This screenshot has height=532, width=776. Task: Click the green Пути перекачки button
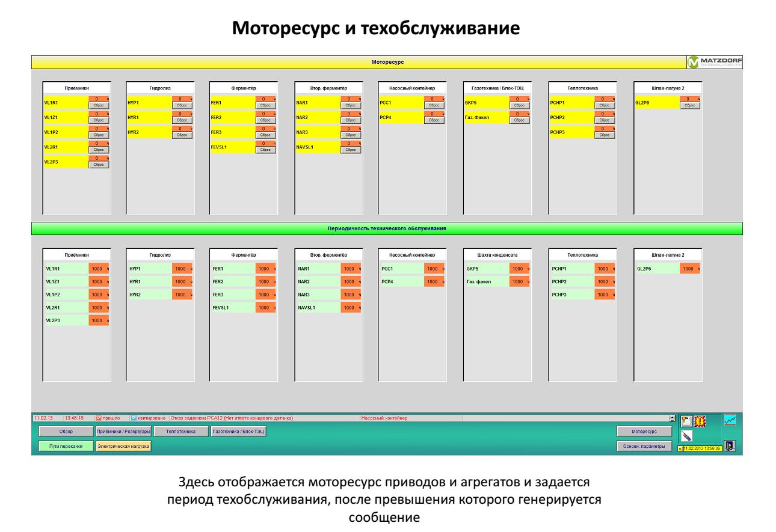(66, 446)
